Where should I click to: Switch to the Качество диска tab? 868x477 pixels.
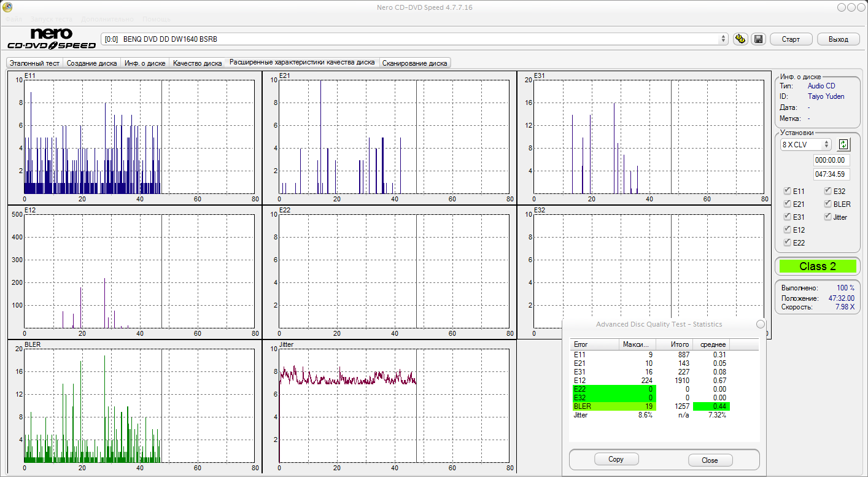[197, 63]
